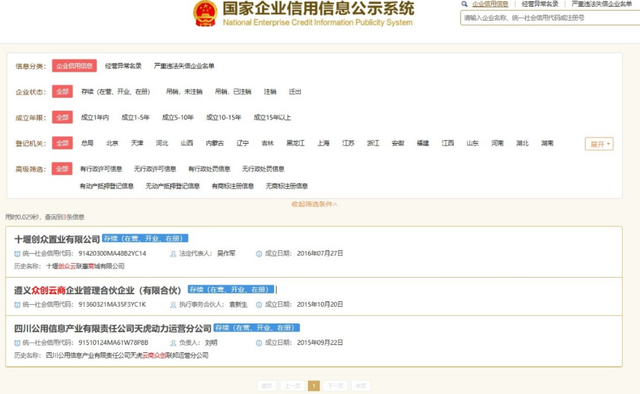
Task: Click clock icon beside 2016年07月27日
Action: pos(259,254)
